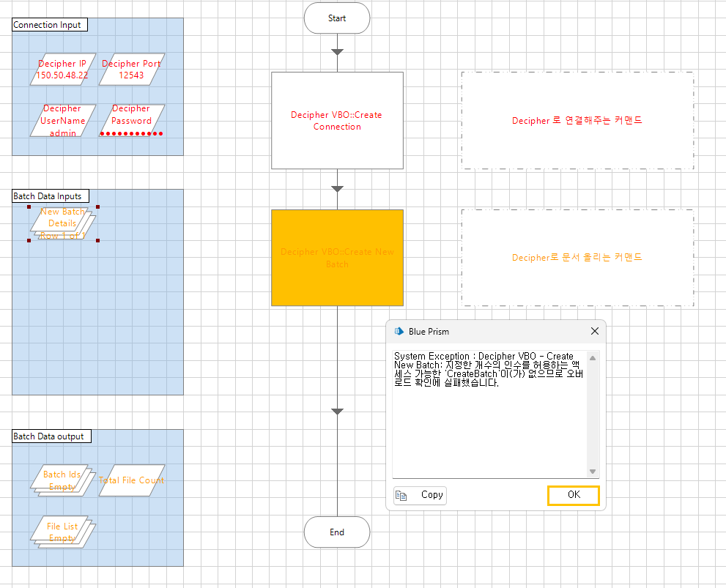Select the orange Create New Batch stage
Viewport: 726px width, 588px height.
pyautogui.click(x=337, y=258)
